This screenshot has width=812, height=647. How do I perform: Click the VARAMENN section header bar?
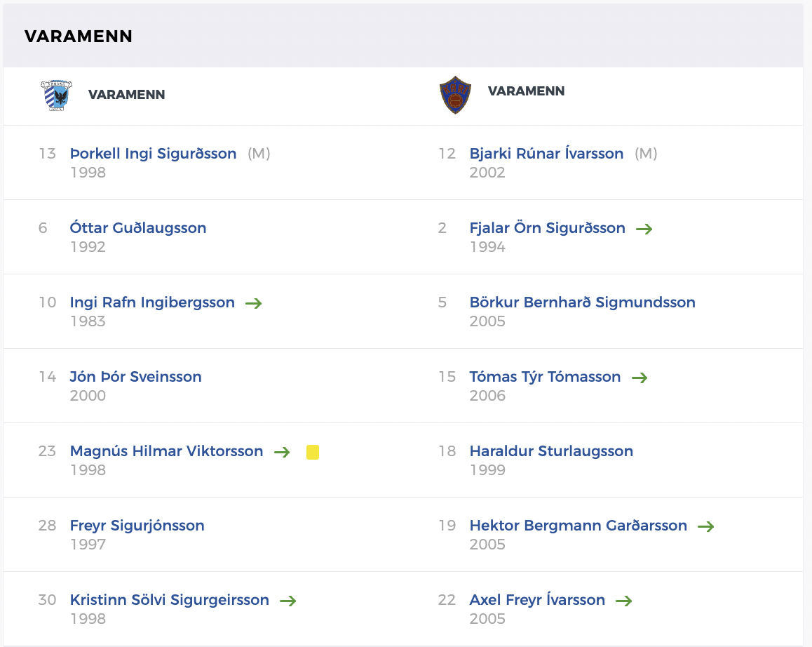click(402, 36)
